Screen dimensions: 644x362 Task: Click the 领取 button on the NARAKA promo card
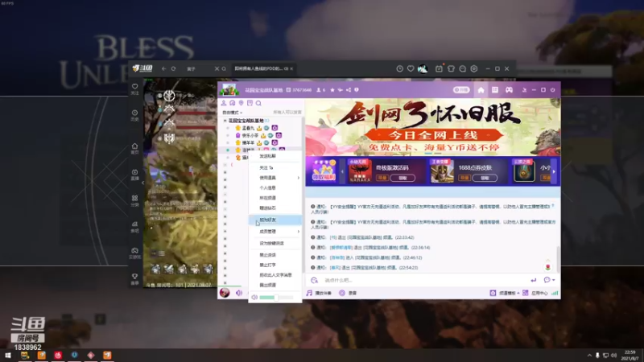402,178
